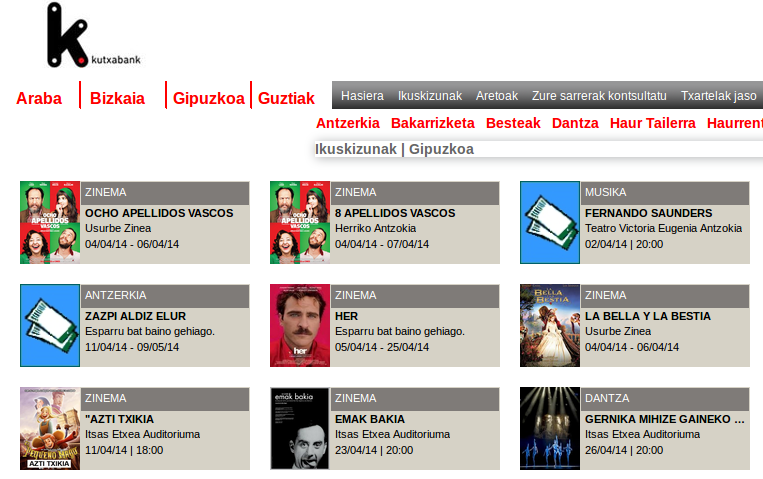Image resolution: width=763 pixels, height=479 pixels.
Task: Open Zure sarrerak kontsultatu menu item
Action: pos(599,96)
